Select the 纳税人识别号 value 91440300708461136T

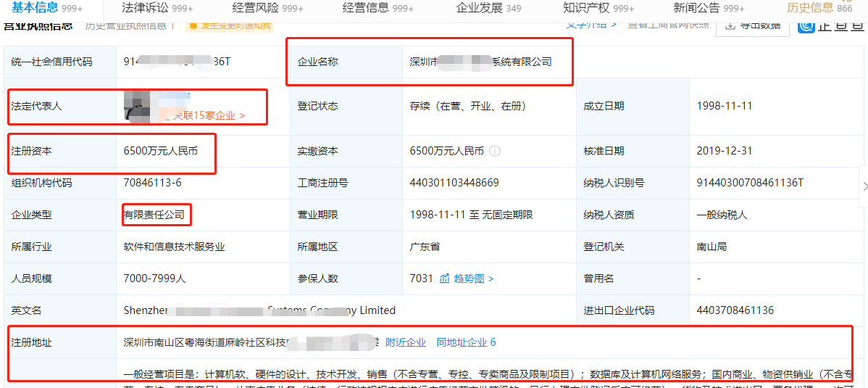coord(750,183)
